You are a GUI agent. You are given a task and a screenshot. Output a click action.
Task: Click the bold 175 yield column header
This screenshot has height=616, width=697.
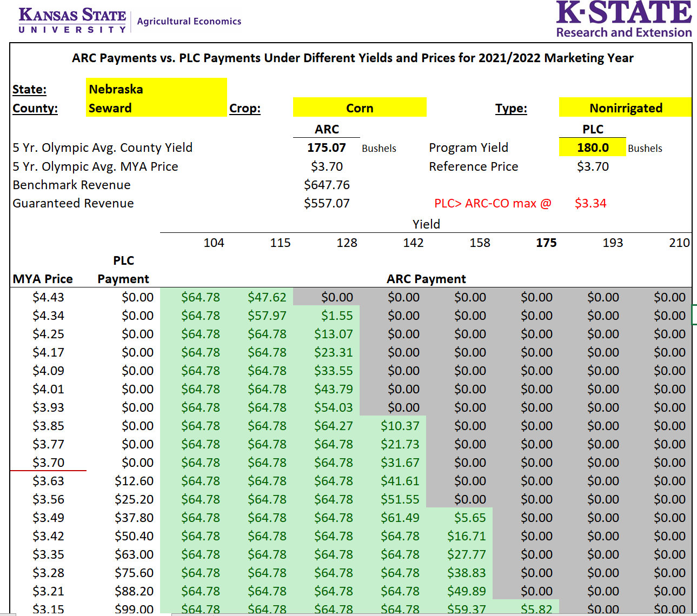(x=546, y=243)
